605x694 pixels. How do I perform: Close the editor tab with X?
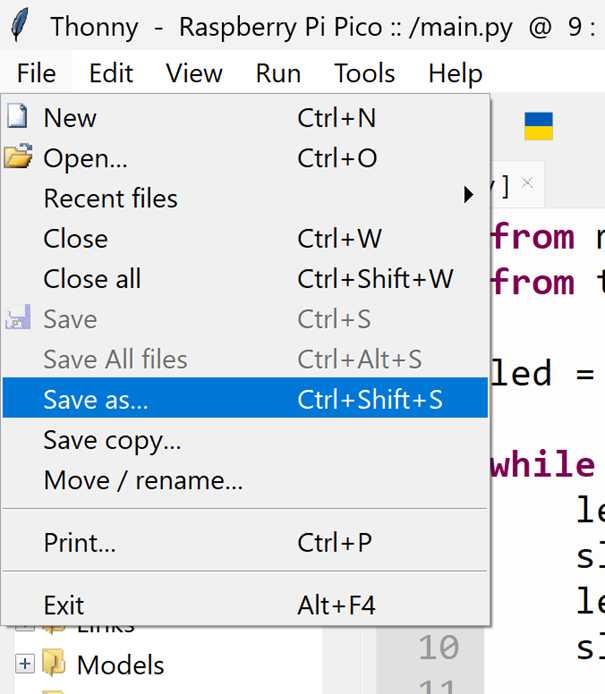pyautogui.click(x=527, y=183)
